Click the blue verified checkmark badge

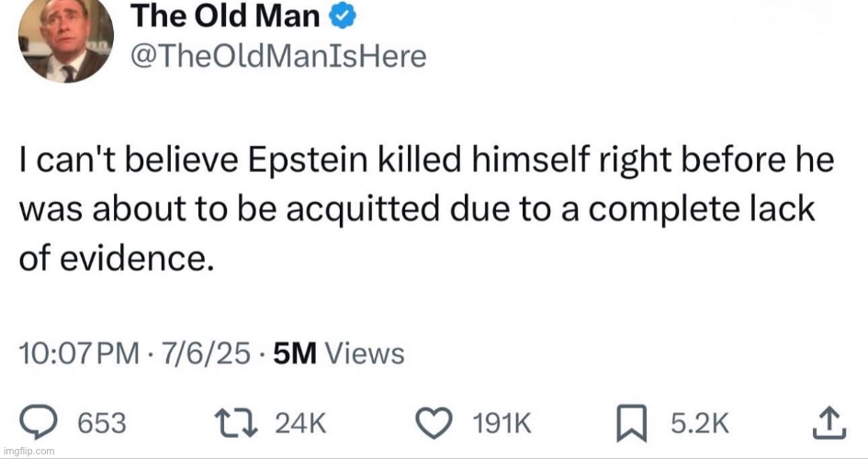(342, 16)
